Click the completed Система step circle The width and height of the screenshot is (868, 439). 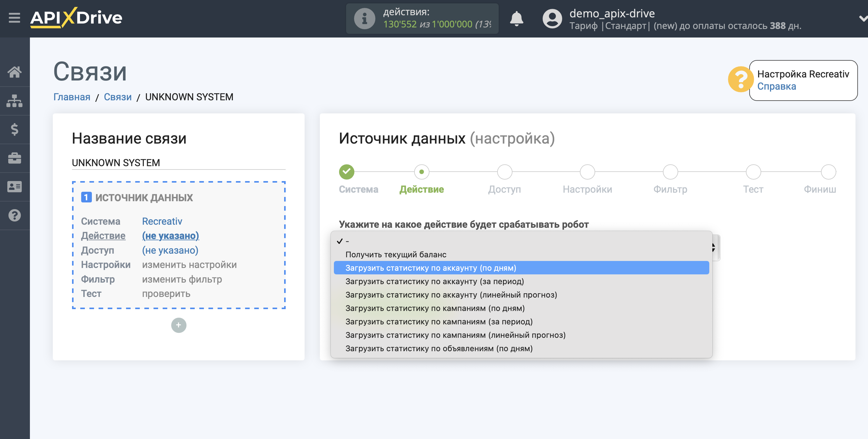[x=346, y=172]
